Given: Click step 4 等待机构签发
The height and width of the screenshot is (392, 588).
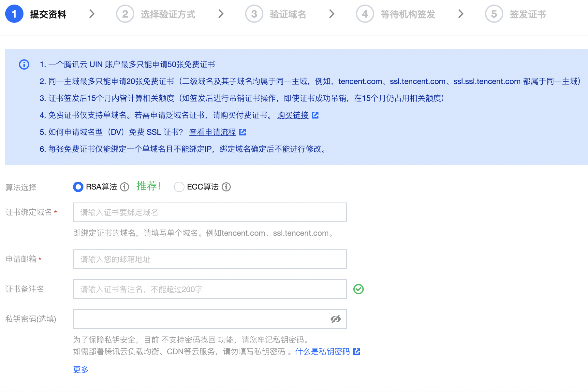Looking at the screenshot, I should 396,14.
